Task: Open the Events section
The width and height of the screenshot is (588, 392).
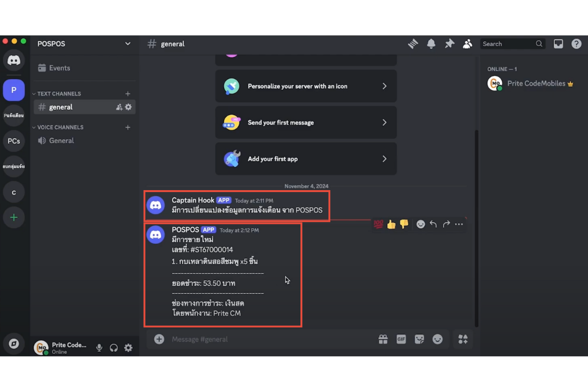Action: 59,68
